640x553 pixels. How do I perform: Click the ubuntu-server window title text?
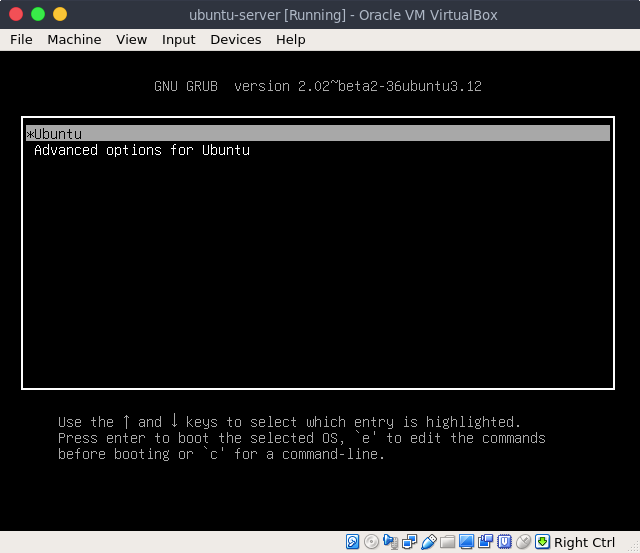[343, 15]
